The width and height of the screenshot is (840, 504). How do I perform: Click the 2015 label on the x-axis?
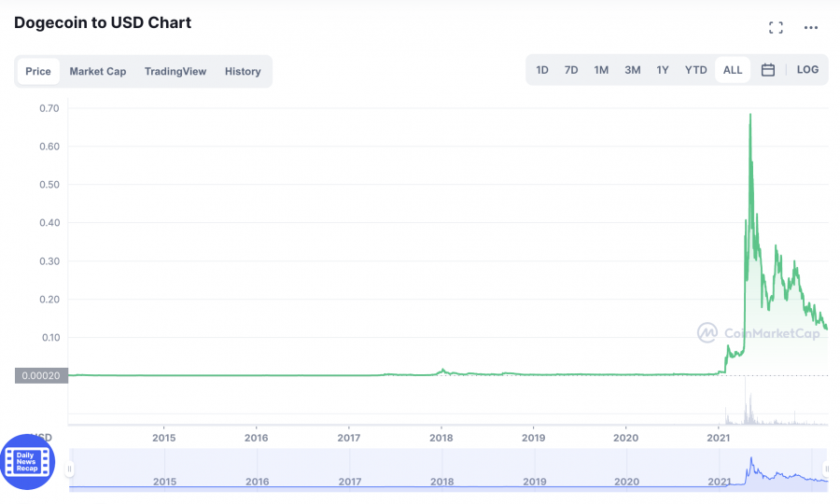coord(164,438)
